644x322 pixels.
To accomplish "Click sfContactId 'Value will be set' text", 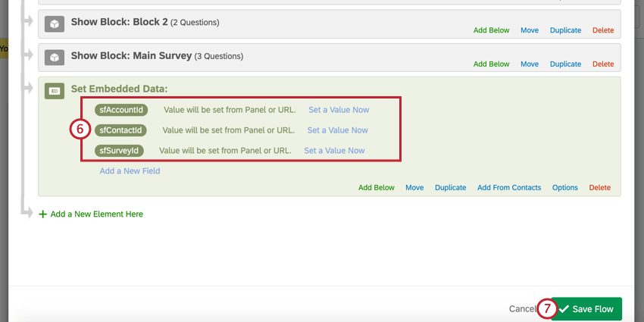I will 228,130.
